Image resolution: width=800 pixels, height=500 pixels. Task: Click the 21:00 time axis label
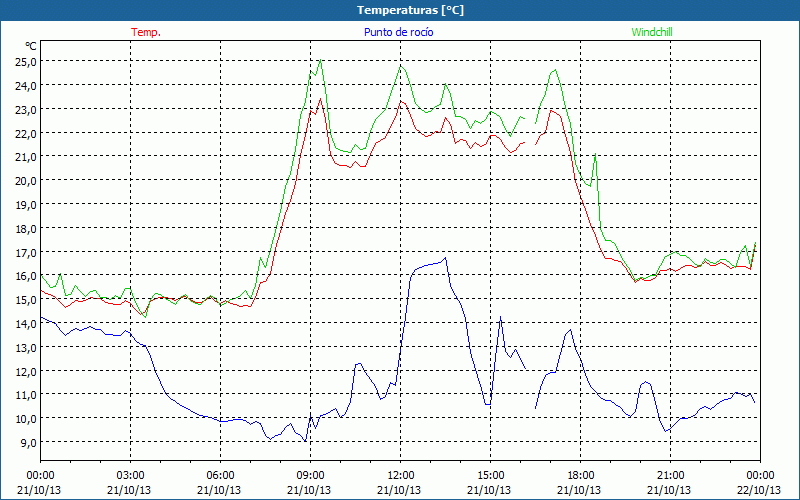pos(670,476)
